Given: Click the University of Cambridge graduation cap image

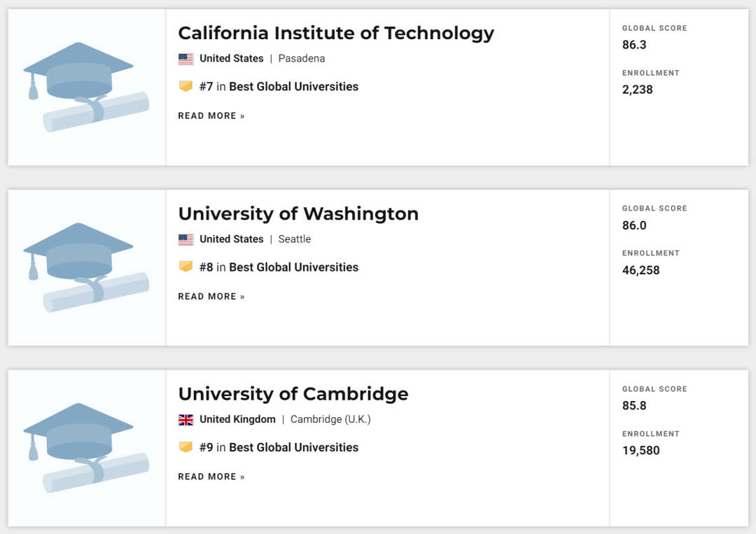Looking at the screenshot, I should [x=86, y=448].
